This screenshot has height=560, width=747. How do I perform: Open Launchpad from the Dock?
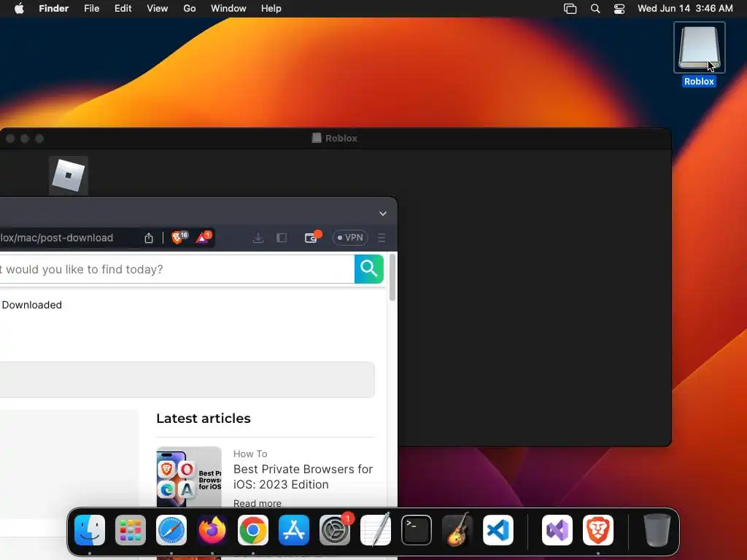pyautogui.click(x=131, y=530)
